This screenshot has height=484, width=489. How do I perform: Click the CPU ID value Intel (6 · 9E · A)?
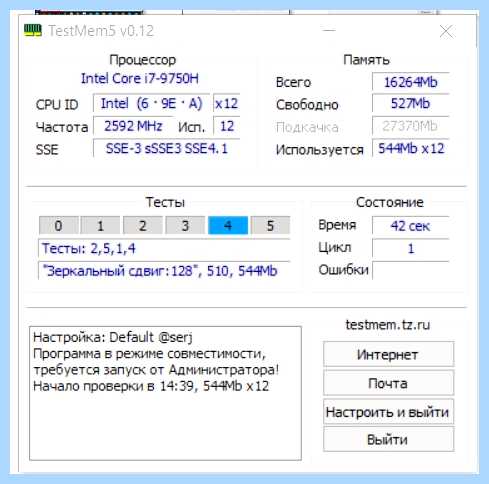click(x=151, y=104)
